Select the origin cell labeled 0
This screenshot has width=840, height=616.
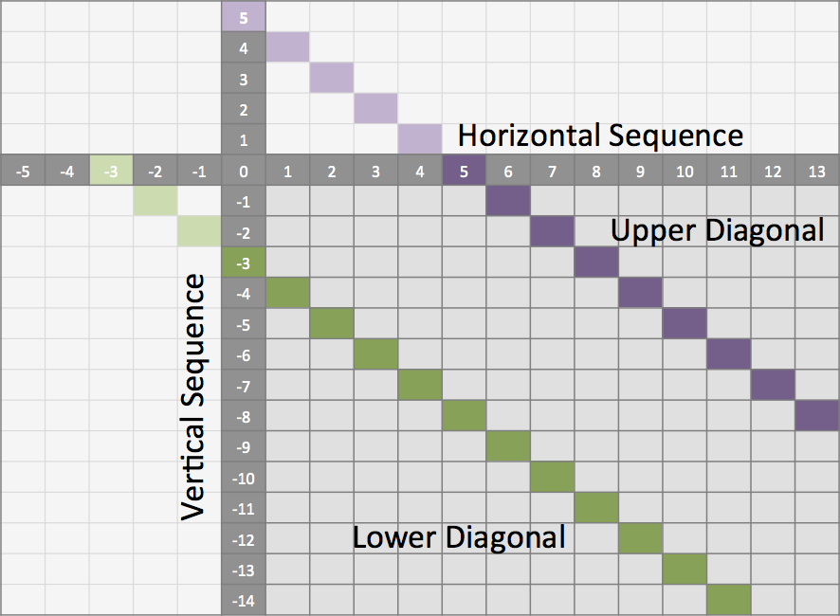click(244, 172)
